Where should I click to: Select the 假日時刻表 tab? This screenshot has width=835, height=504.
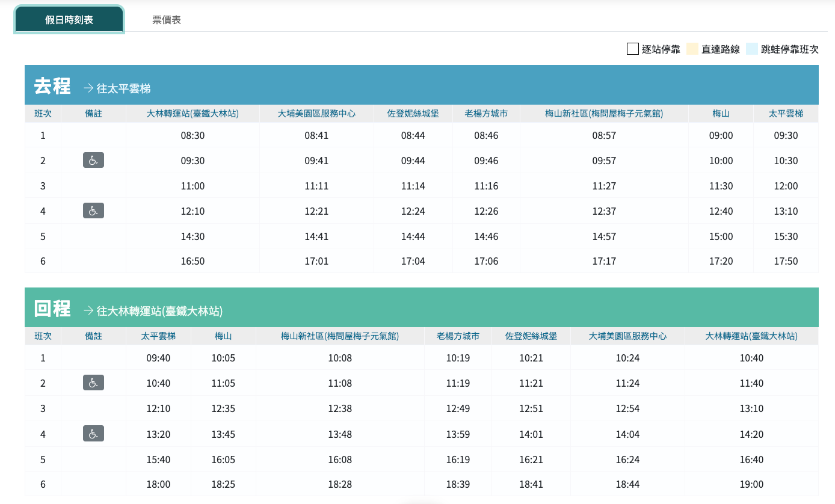click(x=69, y=20)
